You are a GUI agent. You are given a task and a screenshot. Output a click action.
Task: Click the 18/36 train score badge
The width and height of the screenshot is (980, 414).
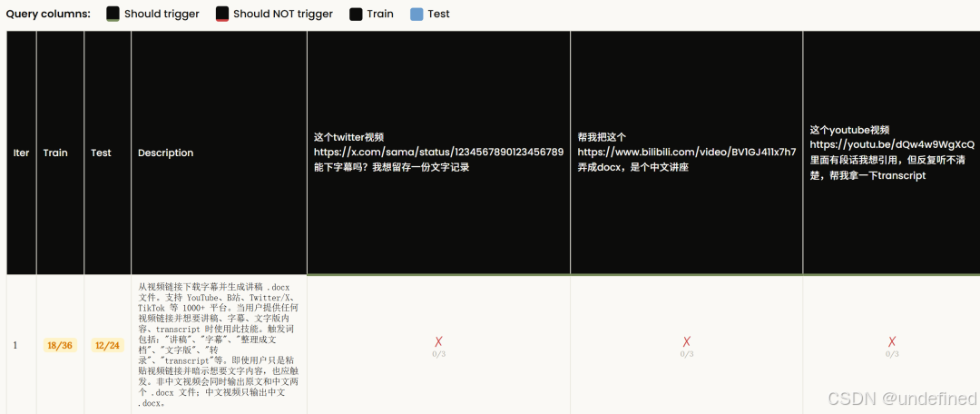[x=60, y=345]
